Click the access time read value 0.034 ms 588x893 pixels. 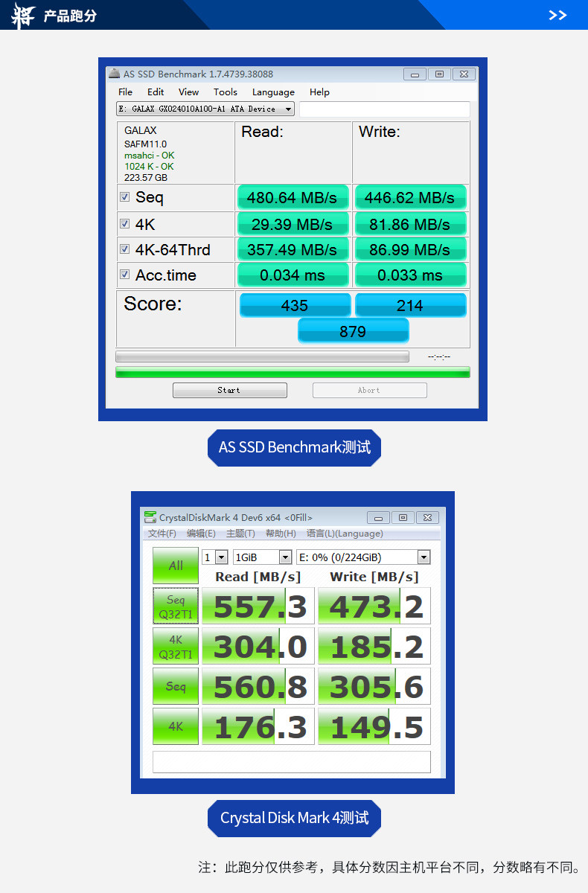pos(293,275)
